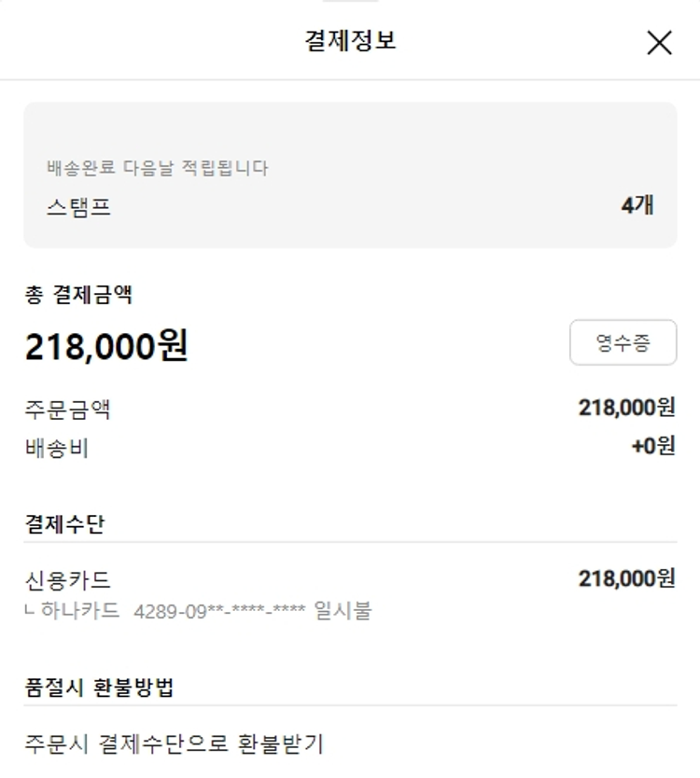The image size is (700, 778).
Task: Click the 배송완료 다음날 적립됩니다 notice
Action: coord(158,168)
